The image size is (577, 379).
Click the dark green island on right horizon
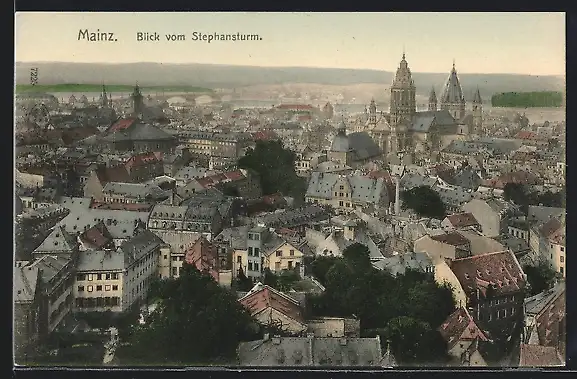pos(527,99)
